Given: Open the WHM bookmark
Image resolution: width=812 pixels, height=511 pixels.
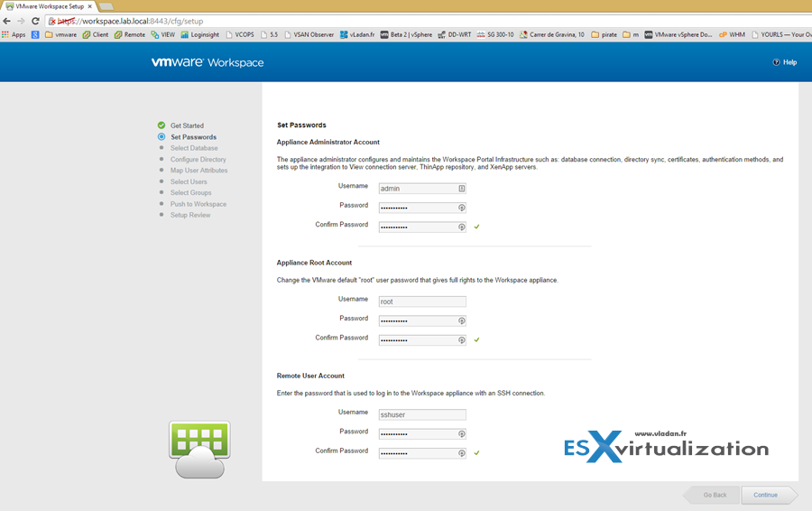Looking at the screenshot, I should click(x=733, y=34).
